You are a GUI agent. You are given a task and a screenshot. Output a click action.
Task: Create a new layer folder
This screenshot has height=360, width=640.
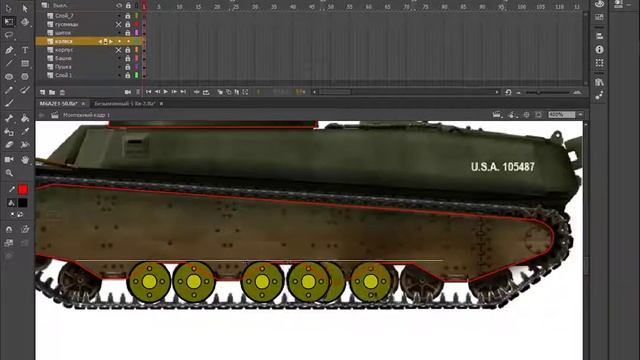click(52, 93)
